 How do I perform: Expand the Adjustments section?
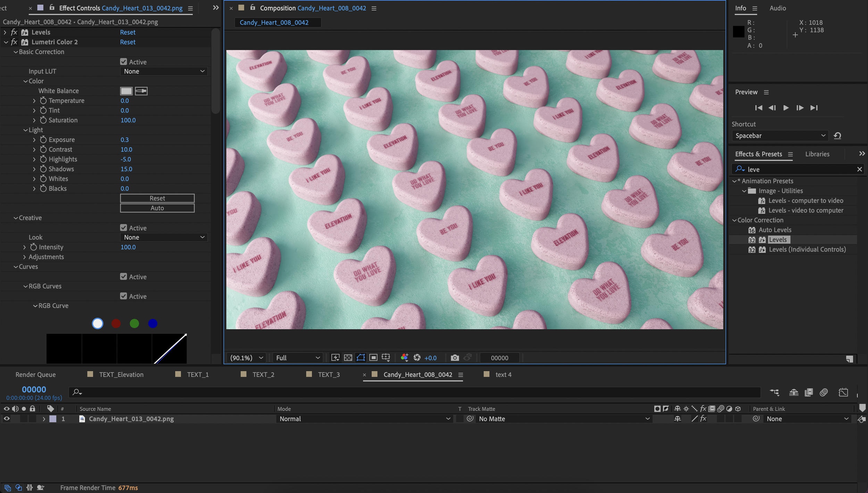click(24, 257)
